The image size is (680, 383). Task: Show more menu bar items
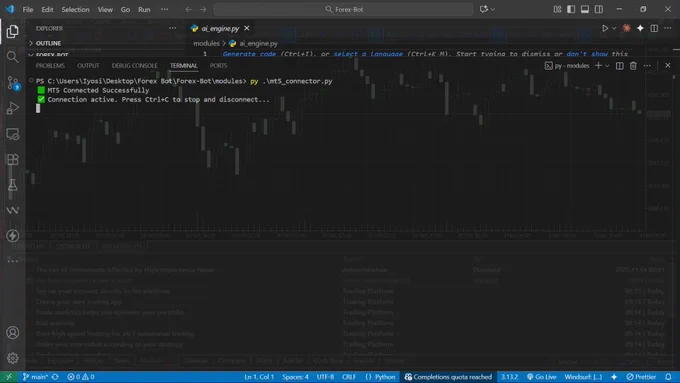164,9
